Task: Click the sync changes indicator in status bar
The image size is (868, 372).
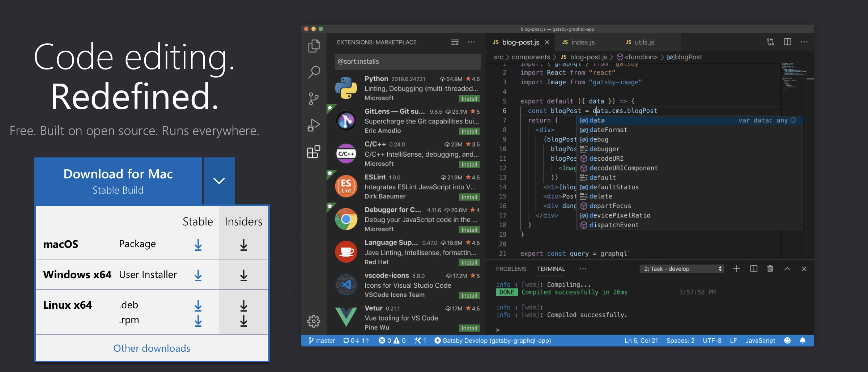Action: click(x=356, y=341)
